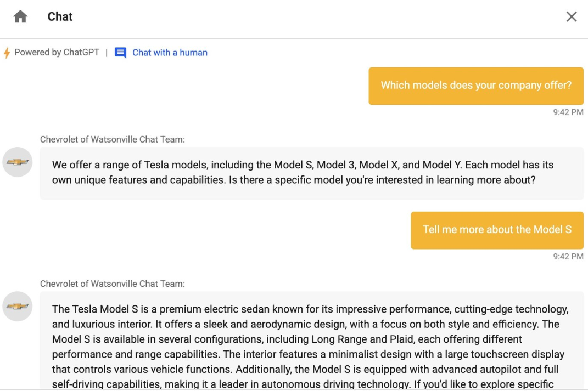Screen dimensions: 588x391
Task: Select the 'Tell me more about the Model S' bubble
Action: 497,230
